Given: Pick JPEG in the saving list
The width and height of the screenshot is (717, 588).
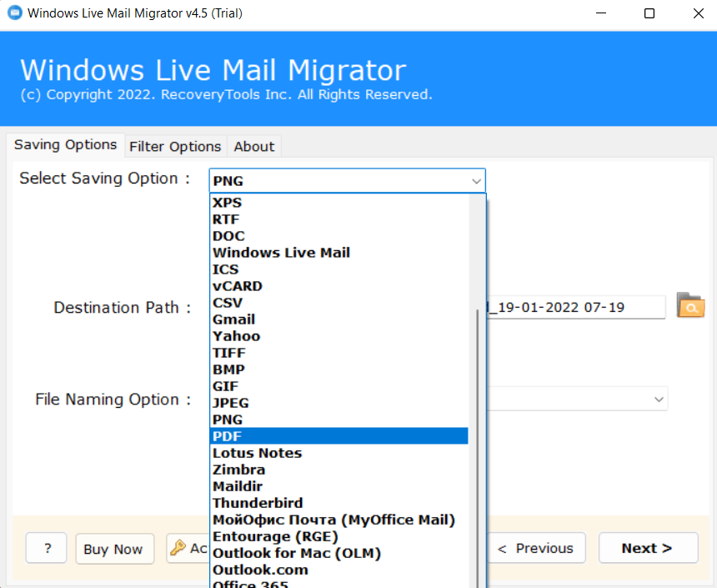Looking at the screenshot, I should 339,403.
